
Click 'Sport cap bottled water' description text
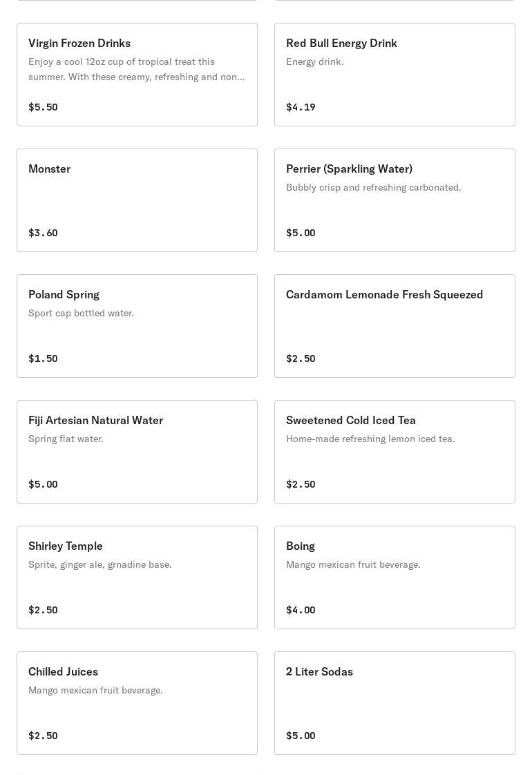(81, 313)
